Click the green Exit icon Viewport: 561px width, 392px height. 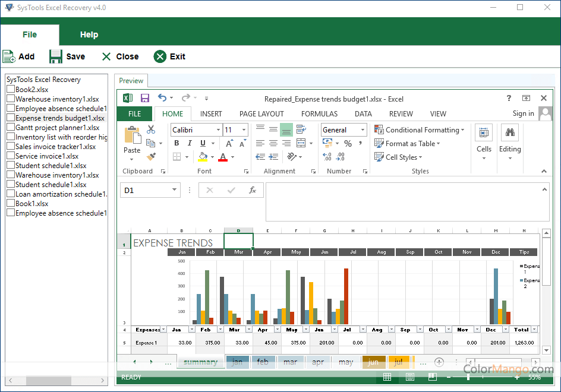[160, 56]
